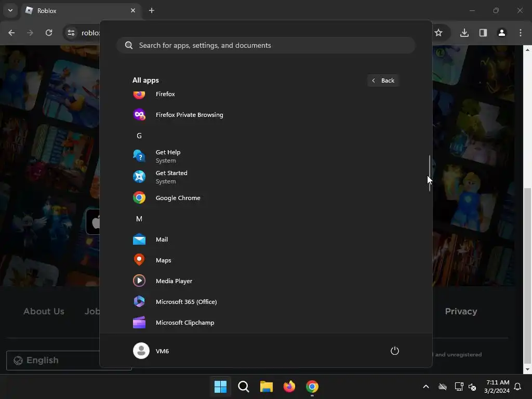
Task: Close the Roblox tab
Action: tap(133, 10)
